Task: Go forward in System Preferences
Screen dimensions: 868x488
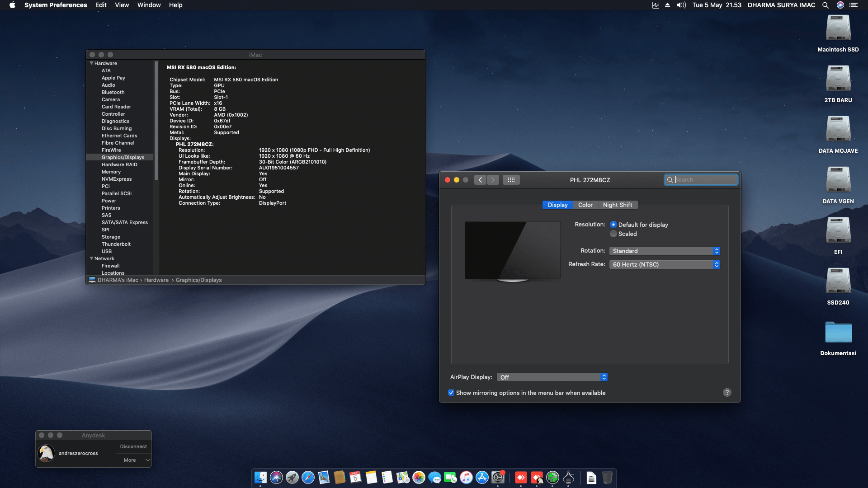Action: pos(493,180)
